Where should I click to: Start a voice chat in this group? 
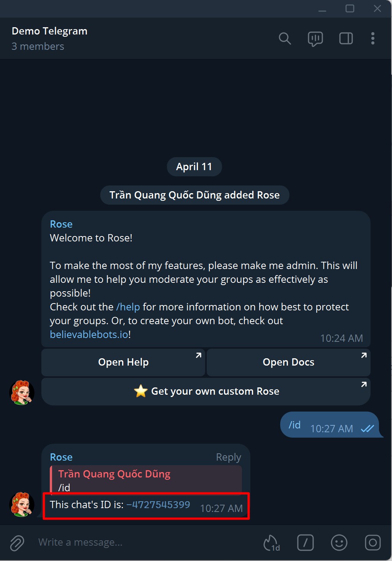click(315, 38)
